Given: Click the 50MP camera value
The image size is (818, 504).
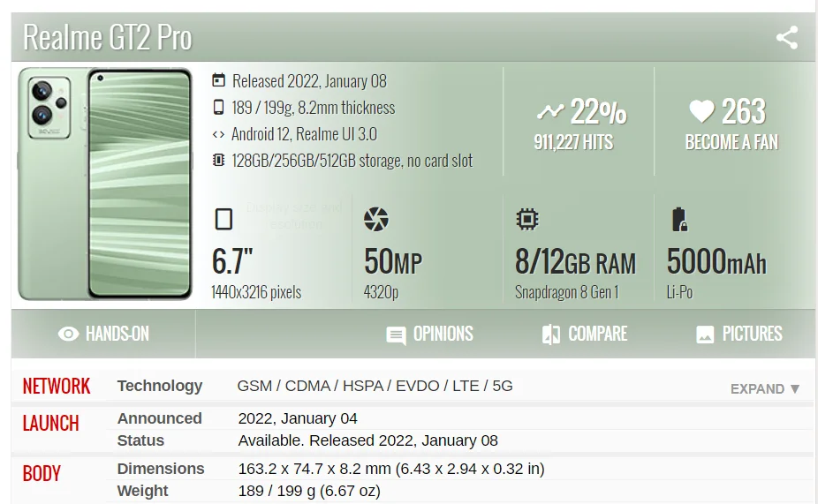Looking at the screenshot, I should 393,261.
